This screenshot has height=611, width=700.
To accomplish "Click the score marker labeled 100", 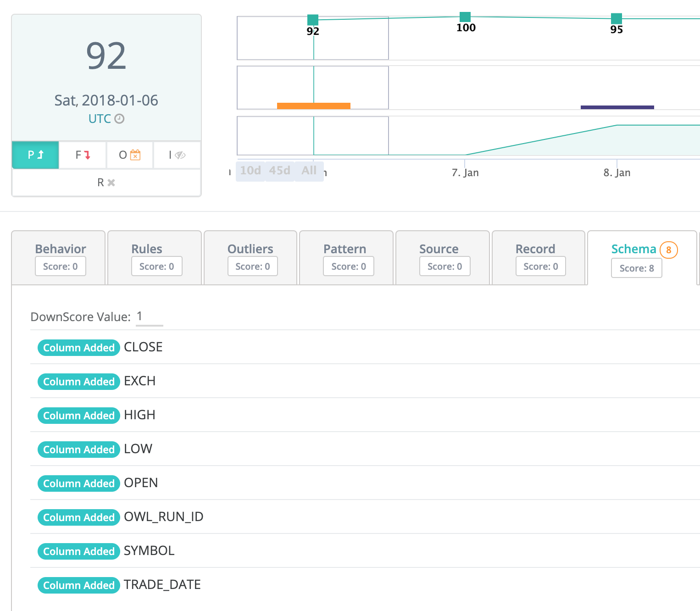I will pos(465,17).
